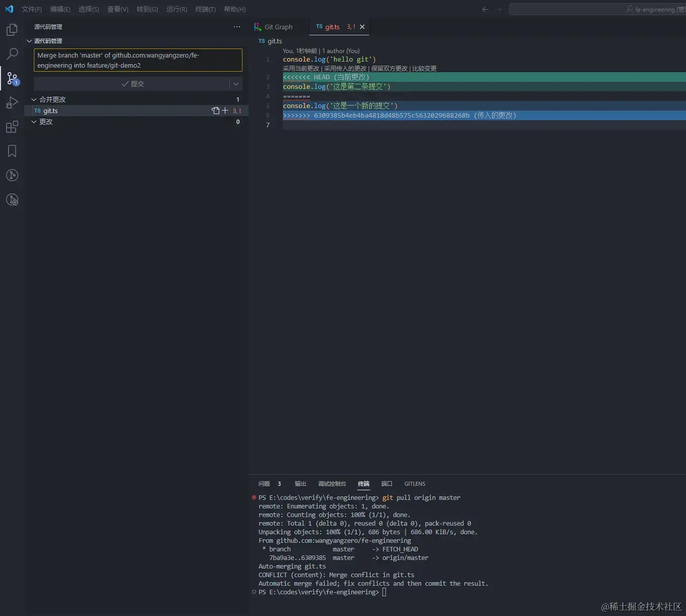The height and width of the screenshot is (616, 686).
Task: Accept current change via 采用当前更改
Action: click(301, 69)
